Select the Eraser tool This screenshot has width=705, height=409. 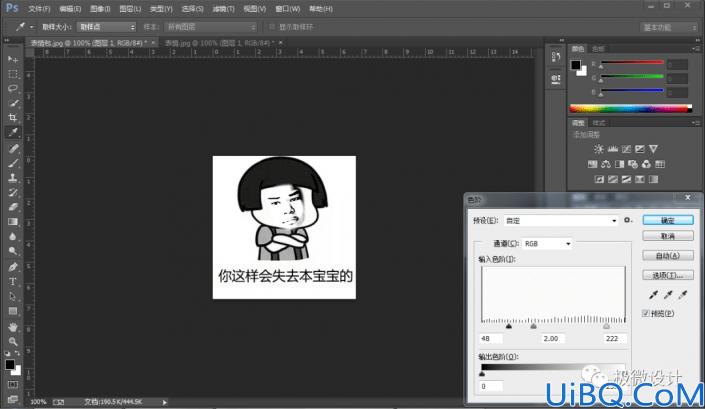[13, 207]
